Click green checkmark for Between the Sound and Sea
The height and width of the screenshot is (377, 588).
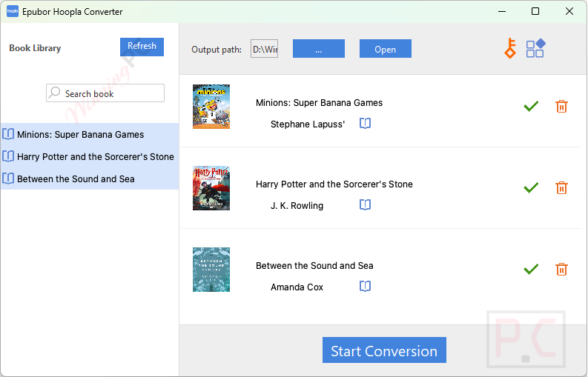point(531,269)
